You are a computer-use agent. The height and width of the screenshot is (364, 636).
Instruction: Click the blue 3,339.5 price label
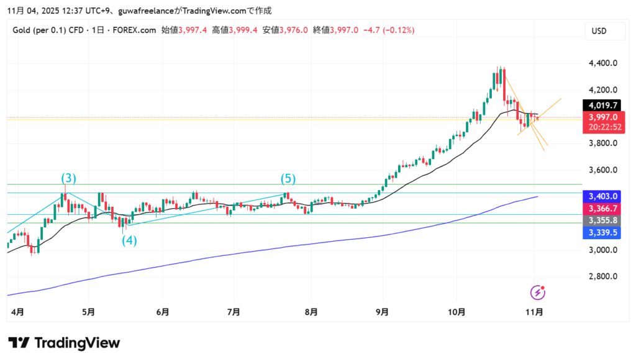[602, 232]
